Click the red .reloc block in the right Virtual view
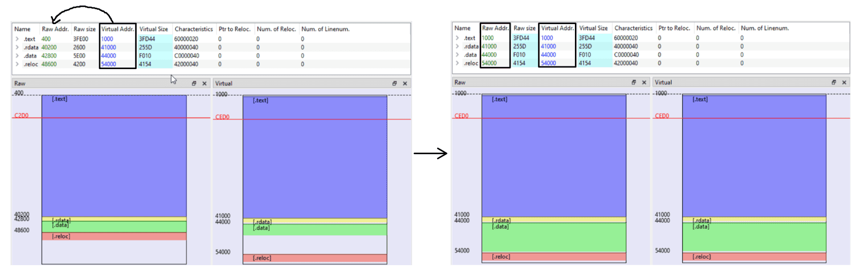Viewport: 868px width, 278px height. click(754, 257)
